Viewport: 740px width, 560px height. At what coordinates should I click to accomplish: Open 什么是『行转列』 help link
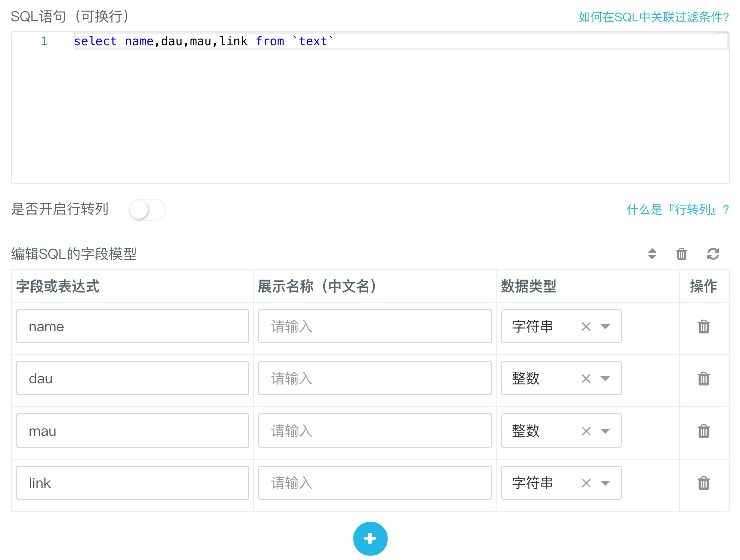tap(677, 210)
